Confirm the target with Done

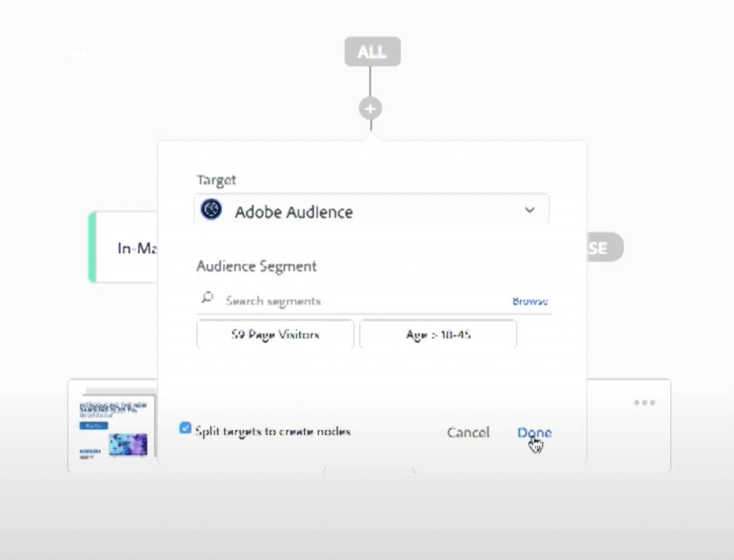coord(535,432)
